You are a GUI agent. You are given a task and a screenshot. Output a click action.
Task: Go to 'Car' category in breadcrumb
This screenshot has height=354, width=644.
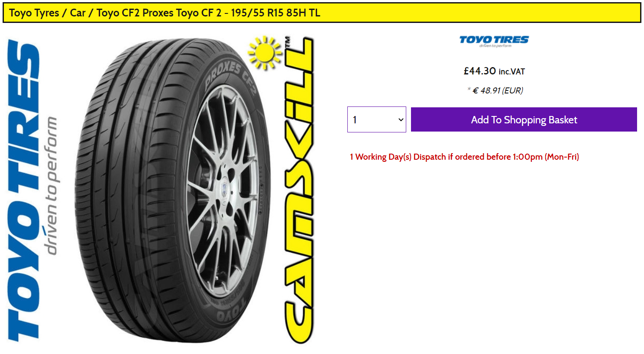[x=78, y=13]
